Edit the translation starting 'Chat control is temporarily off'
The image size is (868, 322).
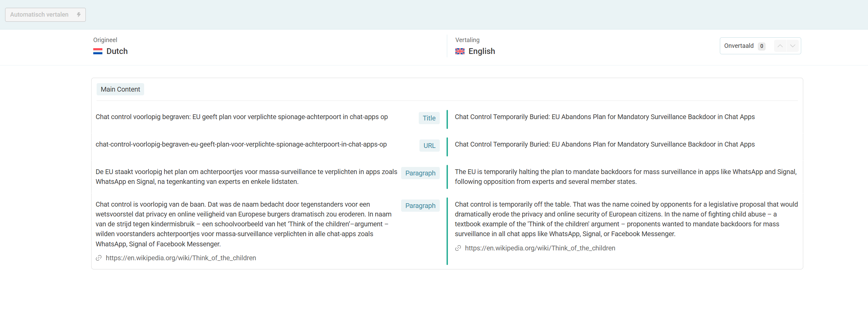click(x=626, y=219)
